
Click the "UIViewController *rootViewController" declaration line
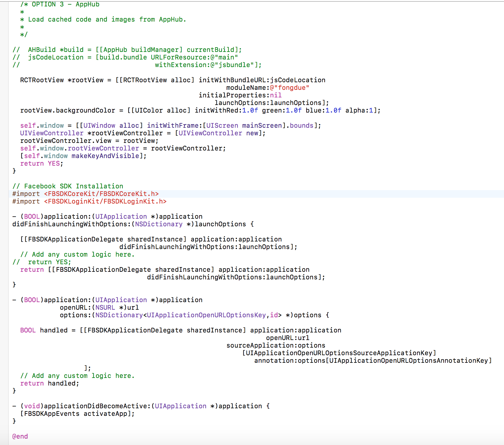pos(143,133)
